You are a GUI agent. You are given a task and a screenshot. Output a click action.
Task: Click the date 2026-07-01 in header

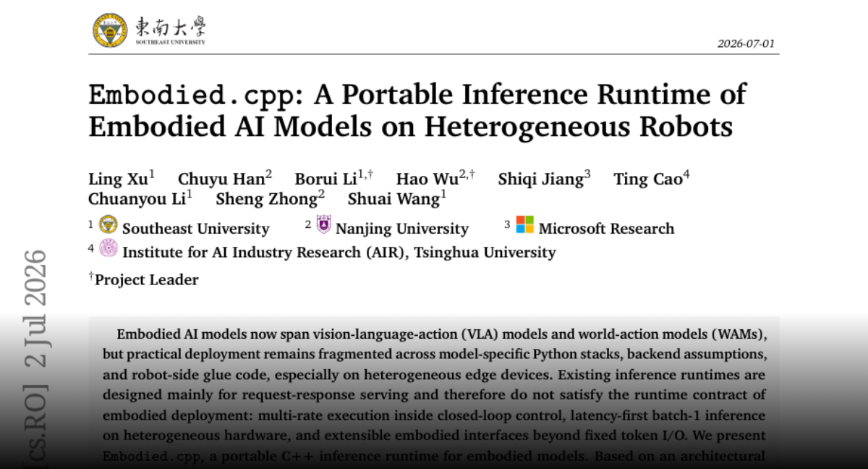pos(746,43)
